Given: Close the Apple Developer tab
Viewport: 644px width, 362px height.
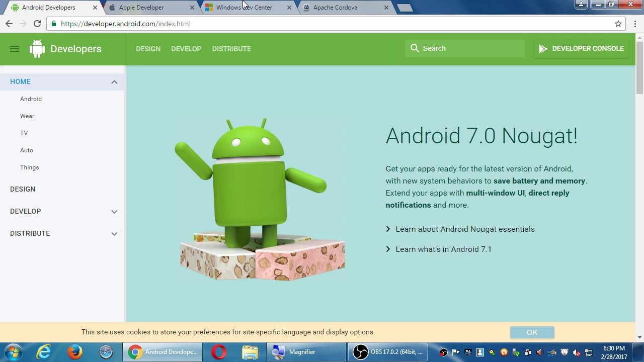Looking at the screenshot, I should pyautogui.click(x=192, y=8).
